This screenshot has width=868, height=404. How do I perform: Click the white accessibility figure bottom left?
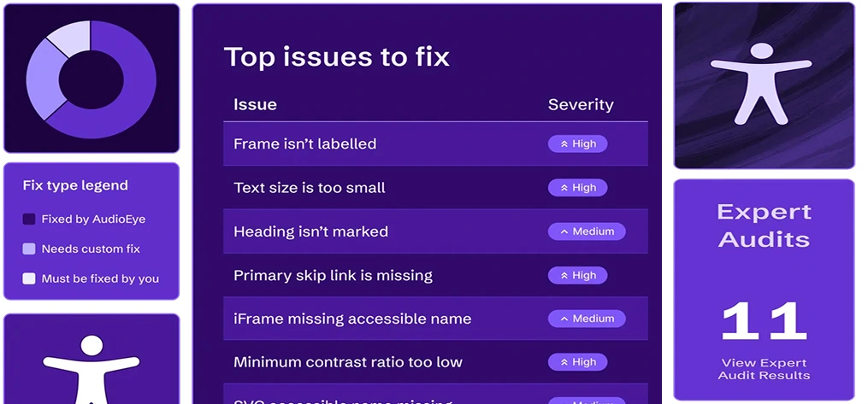pyautogui.click(x=92, y=369)
